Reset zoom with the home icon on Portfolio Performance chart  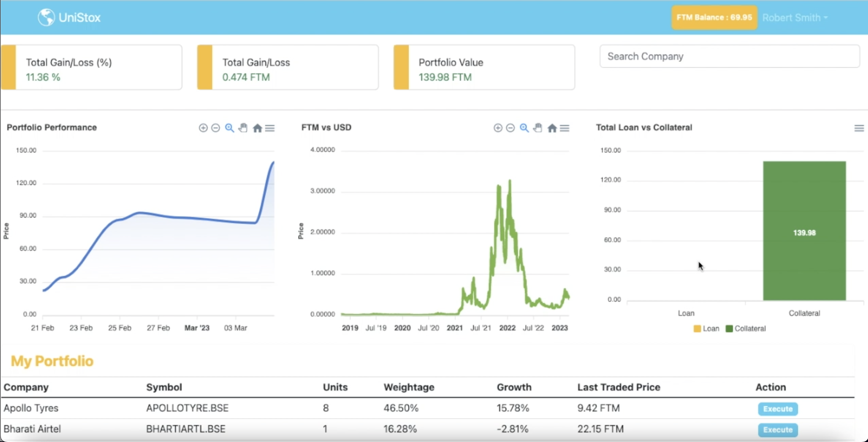257,128
